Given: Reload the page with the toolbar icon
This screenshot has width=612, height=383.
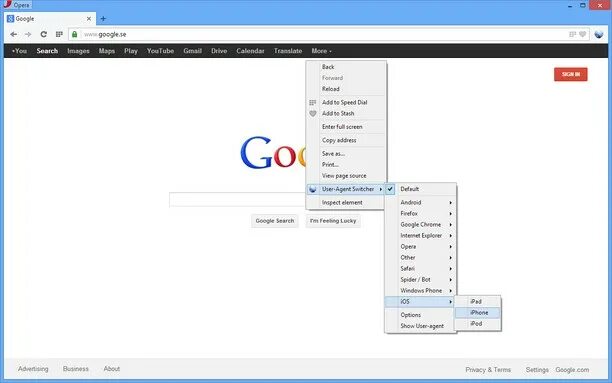Looking at the screenshot, I should pyautogui.click(x=44, y=34).
